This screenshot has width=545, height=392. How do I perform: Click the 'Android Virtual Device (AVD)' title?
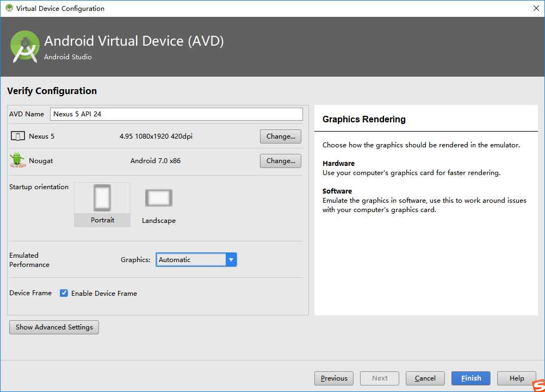click(134, 41)
